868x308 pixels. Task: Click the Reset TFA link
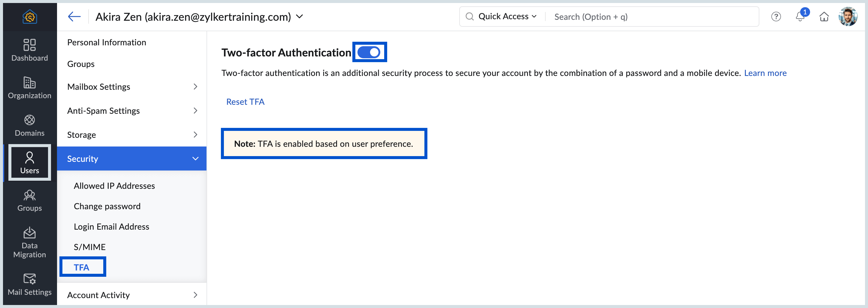[245, 102]
